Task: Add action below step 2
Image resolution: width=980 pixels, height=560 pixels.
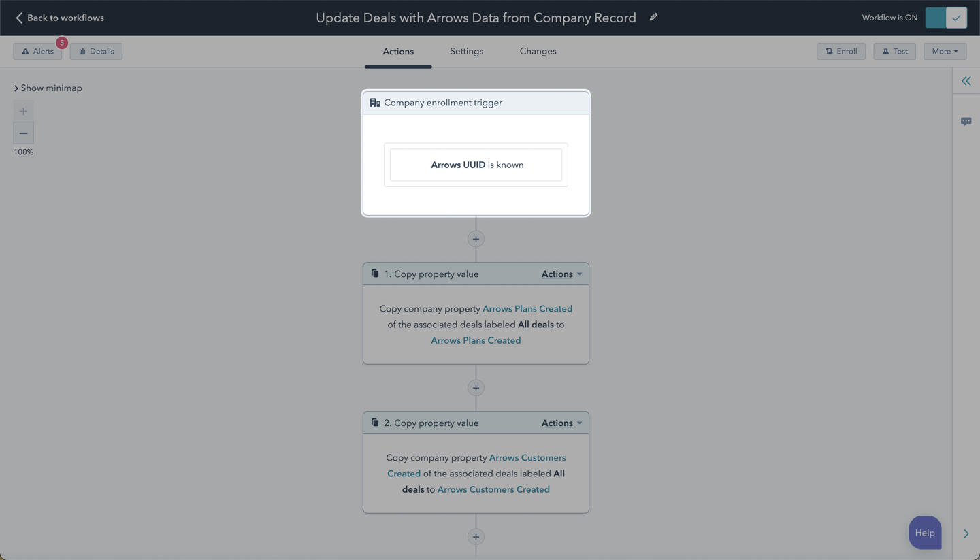Action: 476,537
